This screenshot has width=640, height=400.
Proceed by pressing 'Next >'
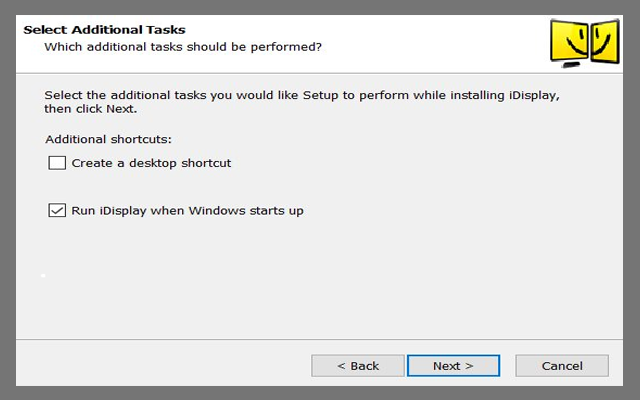453,366
